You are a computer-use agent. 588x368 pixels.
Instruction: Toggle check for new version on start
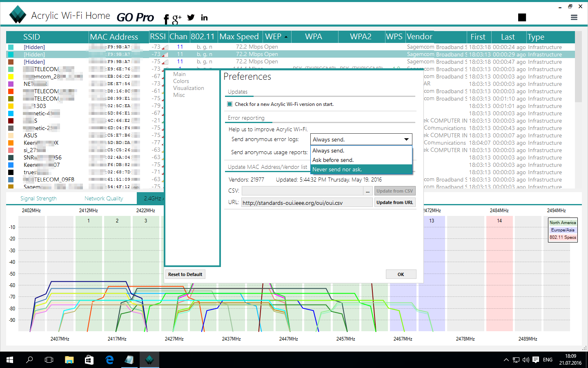[230, 104]
